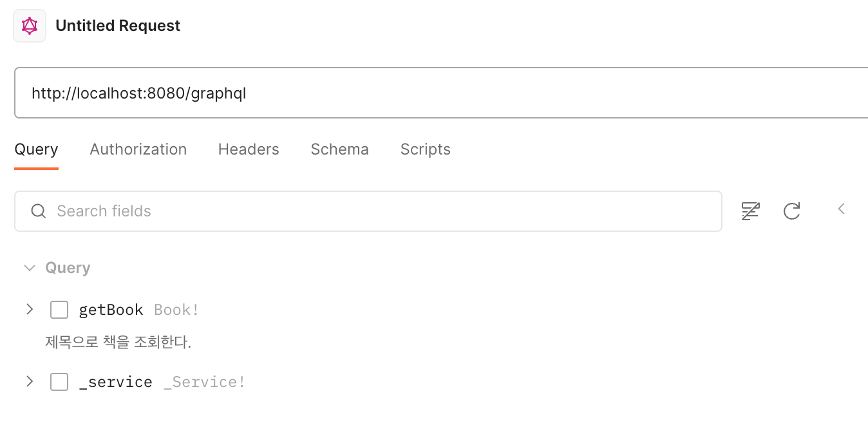
Task: Collapse the Query root section
Action: pos(29,267)
